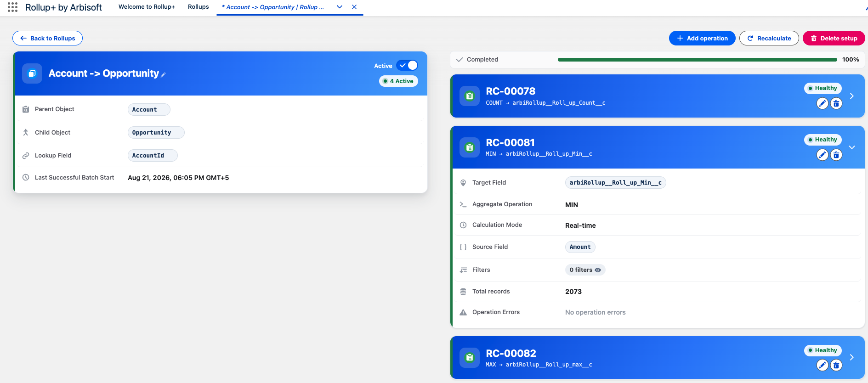Image resolution: width=868 pixels, height=383 pixels.
Task: Click the Healthy badge on RC-00082
Action: click(x=823, y=350)
